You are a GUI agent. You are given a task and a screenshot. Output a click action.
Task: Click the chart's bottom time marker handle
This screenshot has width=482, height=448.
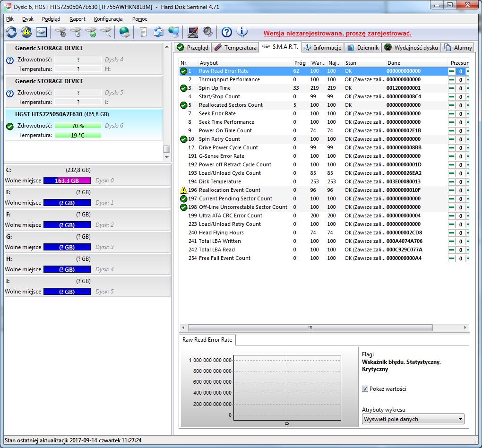(287, 423)
